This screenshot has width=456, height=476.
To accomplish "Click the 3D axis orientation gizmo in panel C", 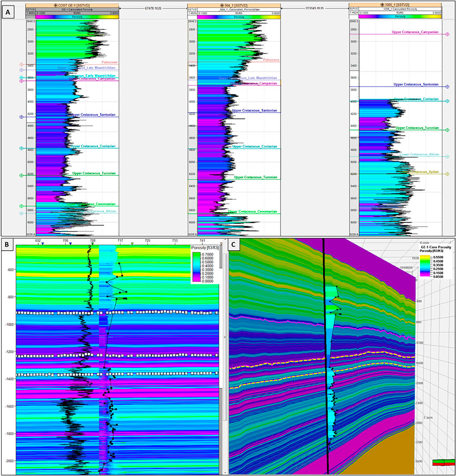I will (x=444, y=462).
